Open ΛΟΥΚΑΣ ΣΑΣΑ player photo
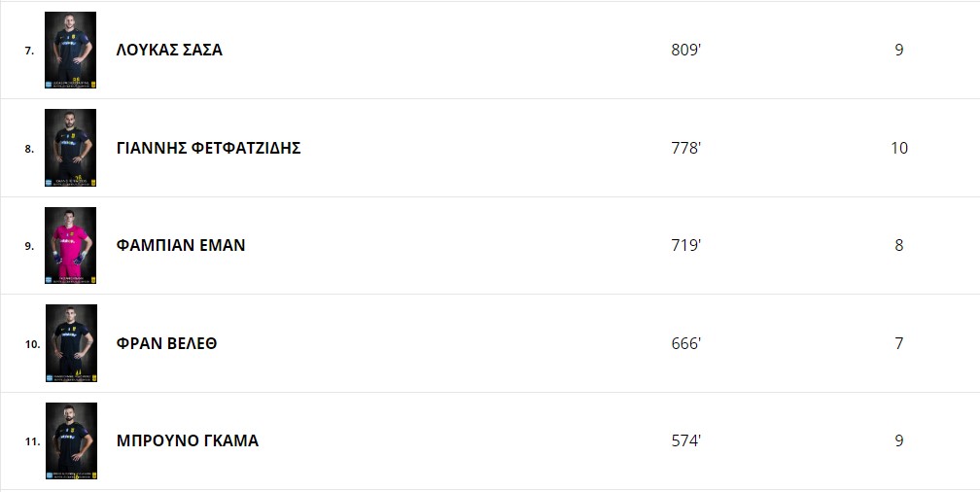This screenshot has width=980, height=492. coord(71,50)
